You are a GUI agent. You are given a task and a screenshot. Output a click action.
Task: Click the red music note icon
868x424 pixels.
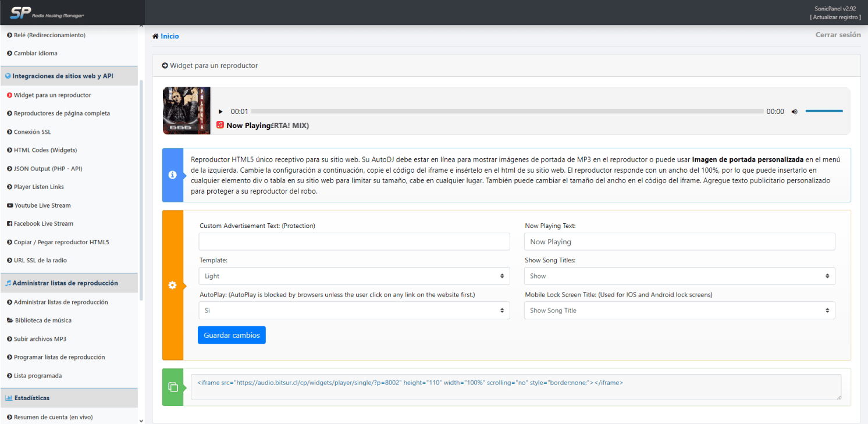tap(220, 125)
